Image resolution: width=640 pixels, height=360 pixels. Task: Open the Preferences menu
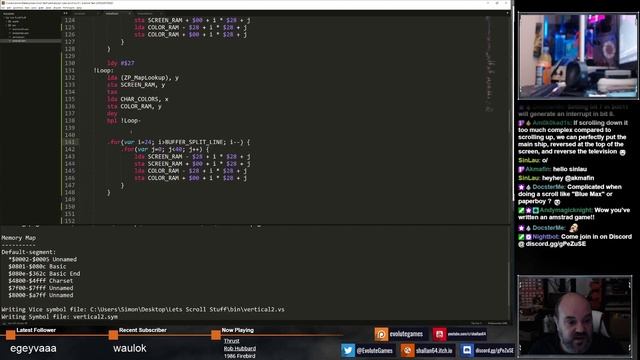coord(69,7)
